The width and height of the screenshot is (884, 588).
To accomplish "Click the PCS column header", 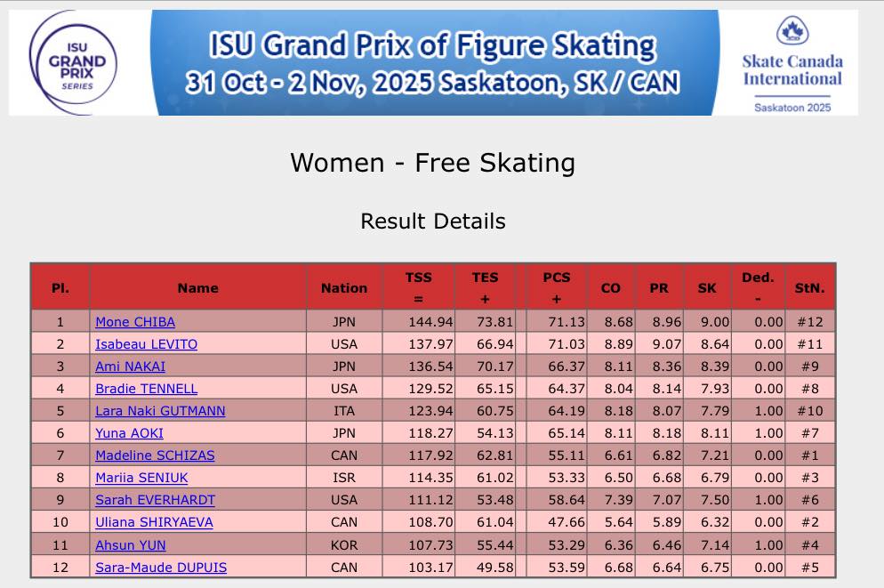I will (x=557, y=287).
